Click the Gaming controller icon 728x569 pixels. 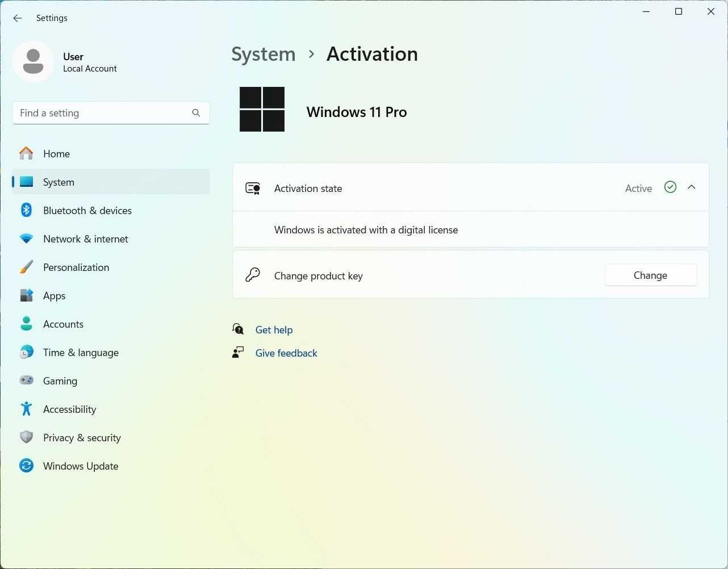(x=26, y=380)
